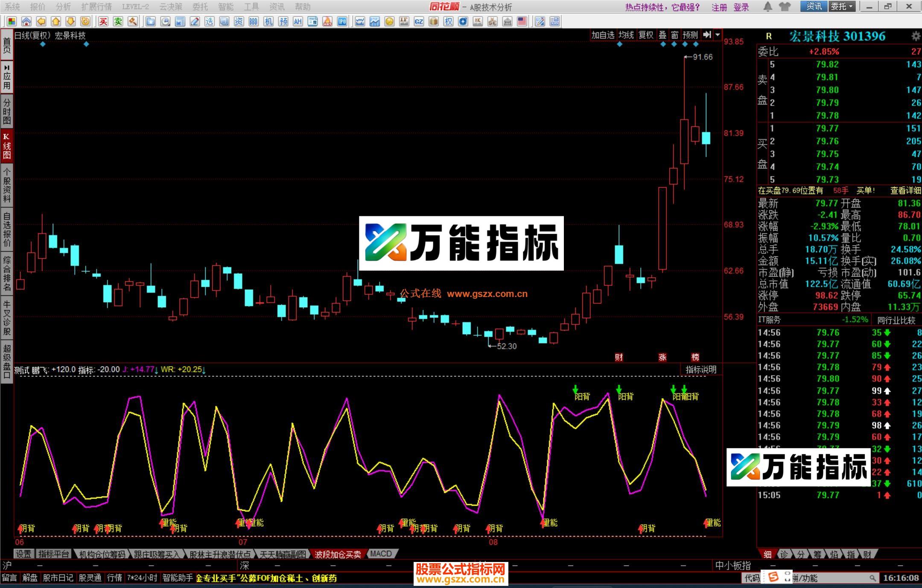Click the 选 stock picker toolbar icon
This screenshot has height=588, width=922.
pos(210,21)
